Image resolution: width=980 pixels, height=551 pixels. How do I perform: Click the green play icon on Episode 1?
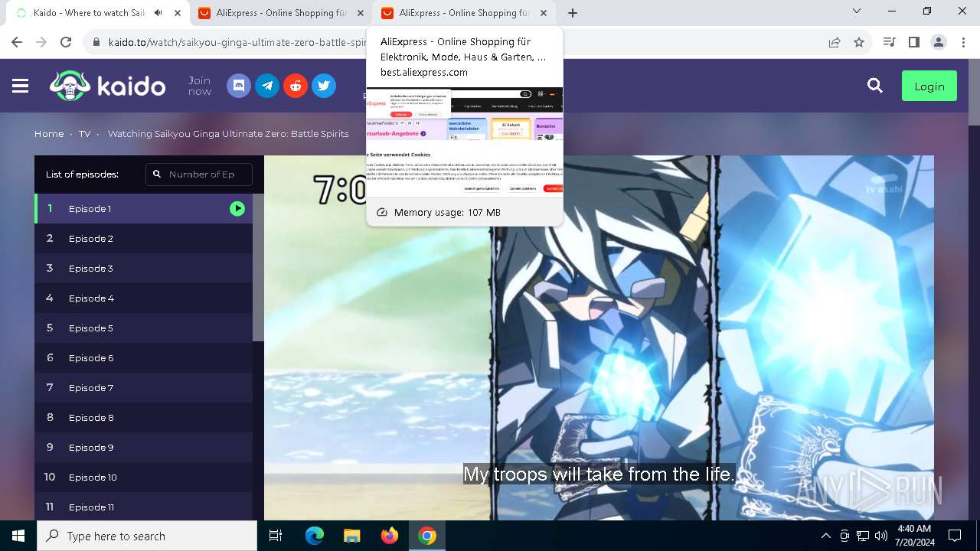(x=237, y=208)
